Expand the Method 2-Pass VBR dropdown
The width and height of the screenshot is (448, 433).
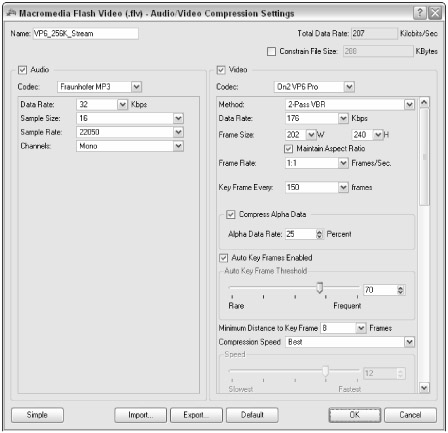coord(409,105)
